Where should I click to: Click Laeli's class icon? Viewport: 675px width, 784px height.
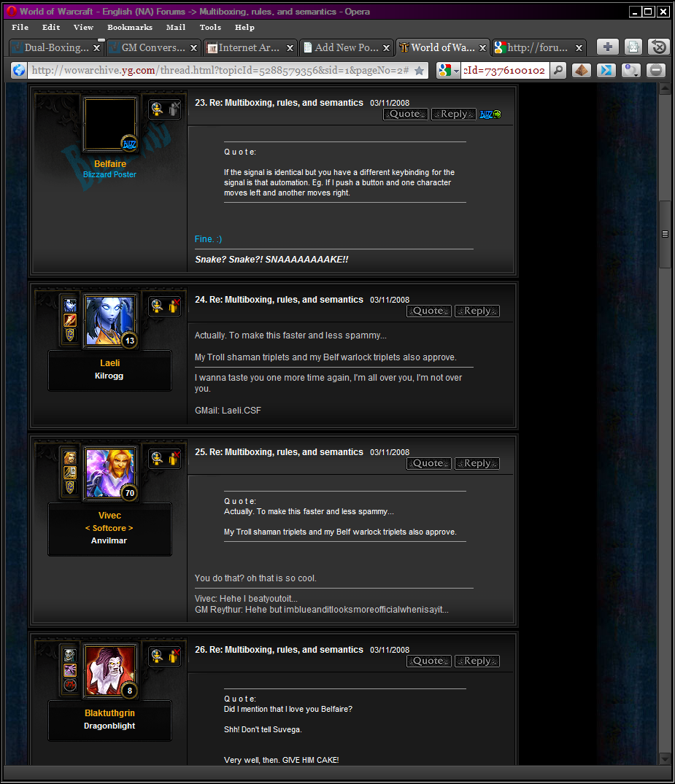[70, 320]
